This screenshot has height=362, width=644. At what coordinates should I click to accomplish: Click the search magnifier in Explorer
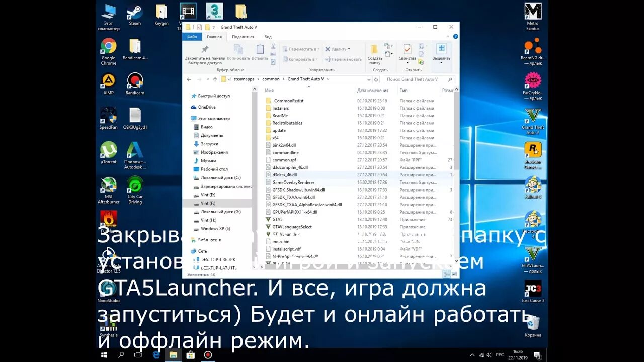450,79
